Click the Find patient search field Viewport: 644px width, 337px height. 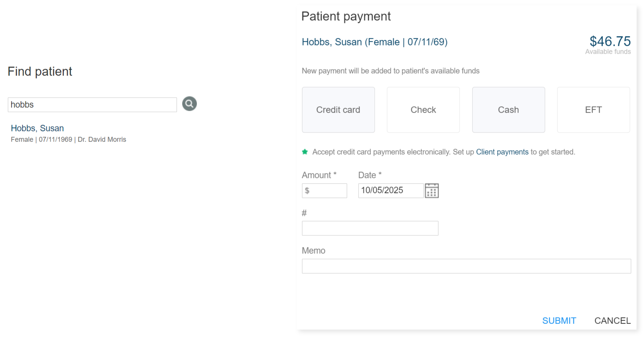click(x=92, y=105)
